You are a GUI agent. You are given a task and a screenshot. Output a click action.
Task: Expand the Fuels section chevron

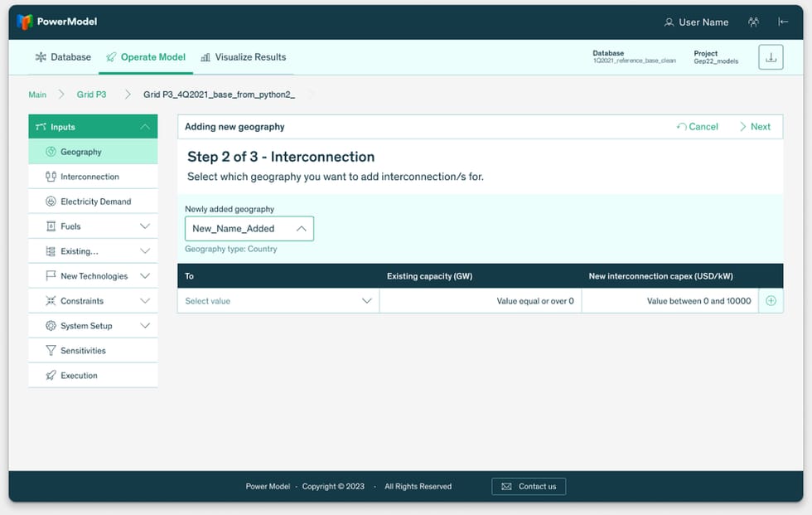point(145,226)
